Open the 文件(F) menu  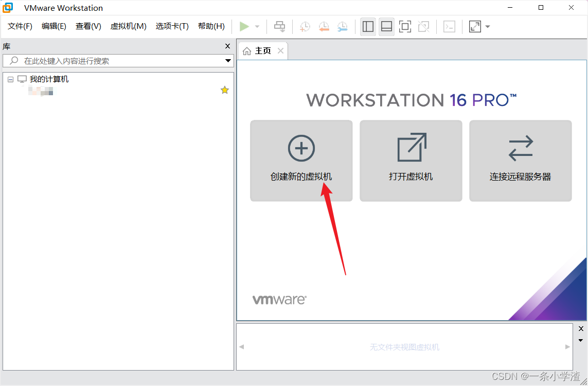20,26
